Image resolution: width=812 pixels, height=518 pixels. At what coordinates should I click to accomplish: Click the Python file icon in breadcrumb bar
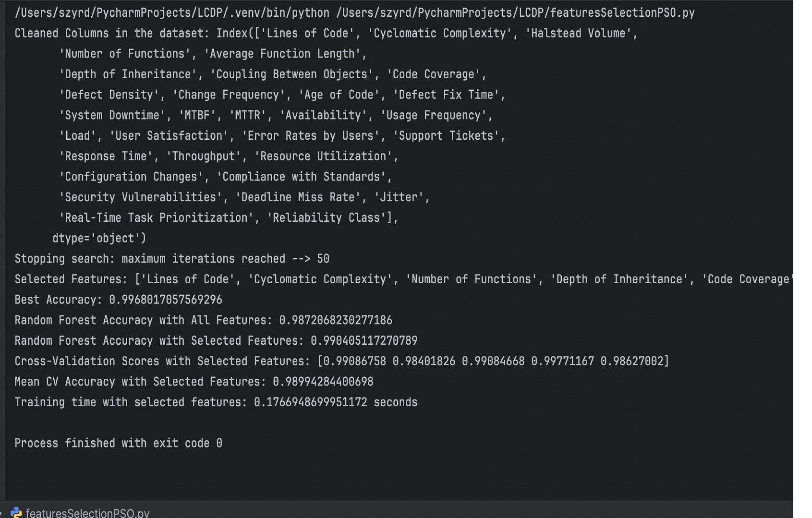point(16,513)
